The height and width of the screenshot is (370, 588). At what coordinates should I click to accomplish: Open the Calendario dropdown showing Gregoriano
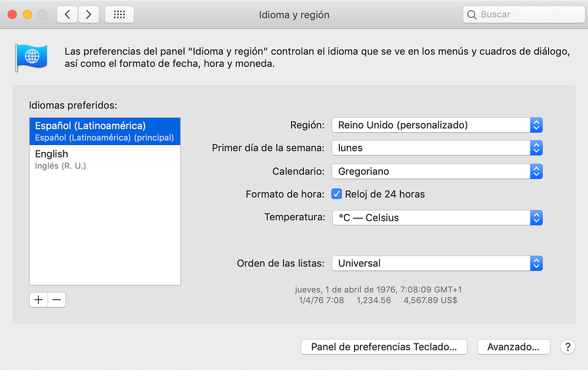coord(437,171)
